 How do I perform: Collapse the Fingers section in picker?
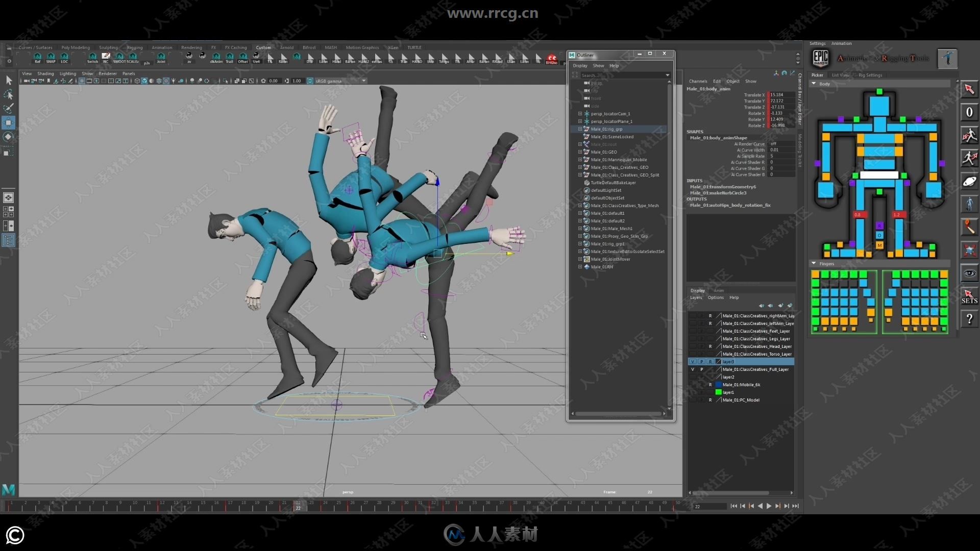click(814, 264)
